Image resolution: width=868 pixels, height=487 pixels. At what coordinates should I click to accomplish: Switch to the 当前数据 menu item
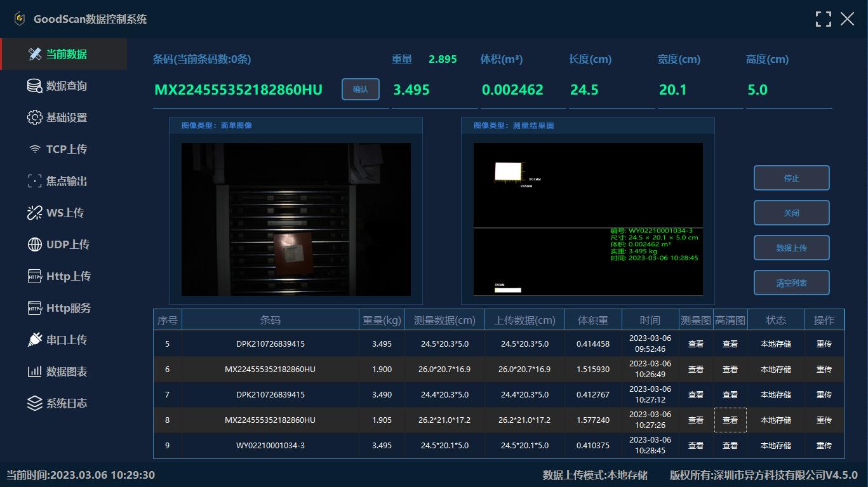coord(66,54)
